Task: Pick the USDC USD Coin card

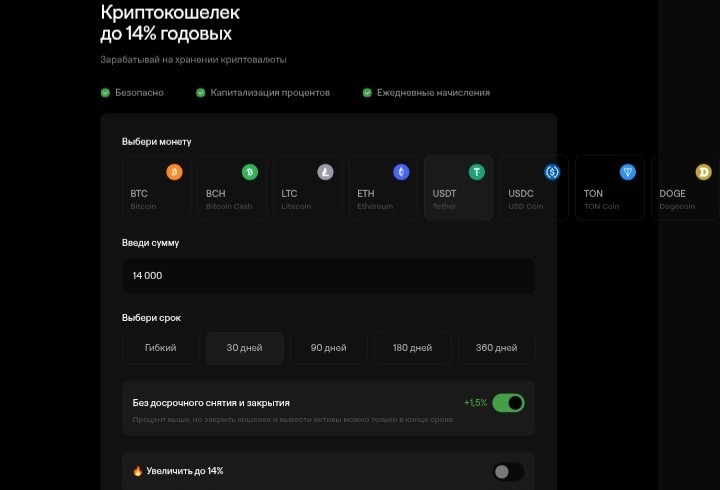Action: click(x=534, y=188)
